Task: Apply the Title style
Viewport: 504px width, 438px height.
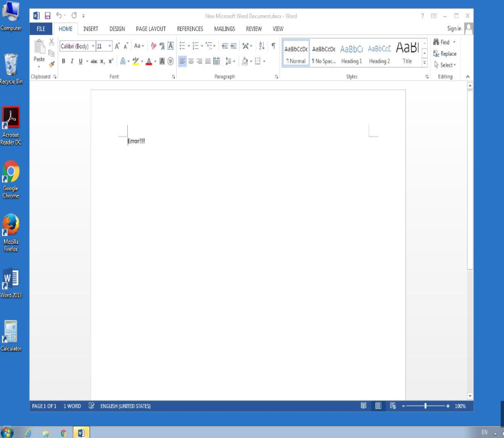Action: click(x=407, y=54)
